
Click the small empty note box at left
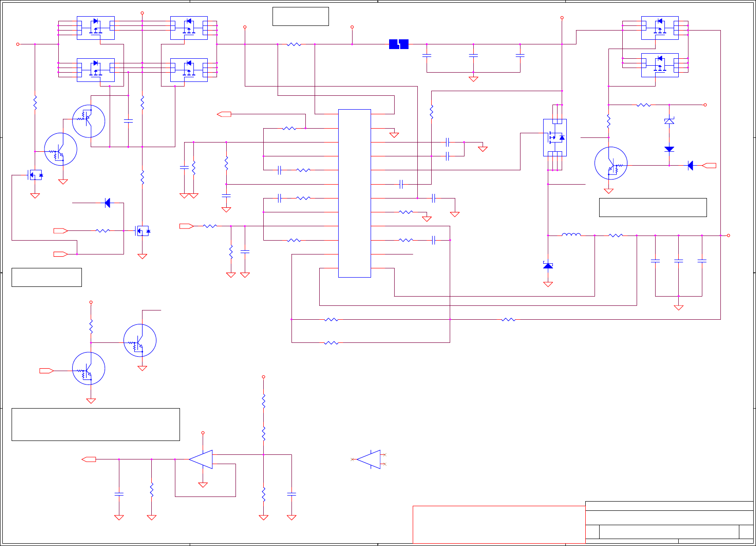click(47, 277)
